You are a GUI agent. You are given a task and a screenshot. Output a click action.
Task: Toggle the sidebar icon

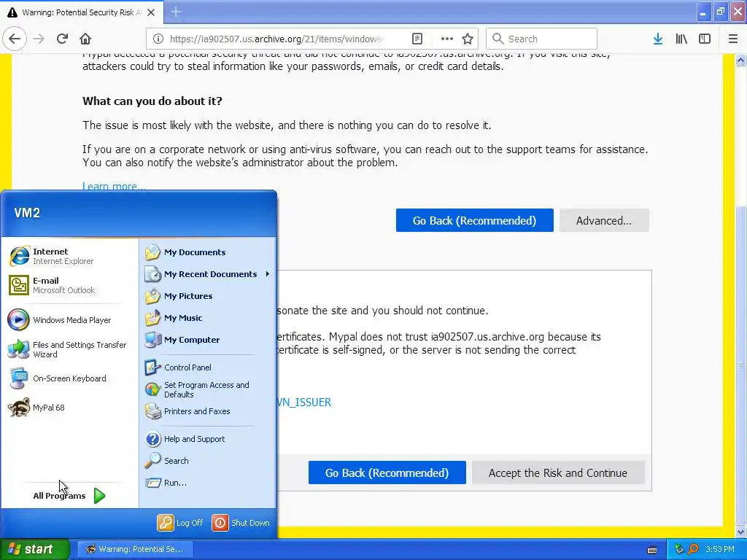705,39
